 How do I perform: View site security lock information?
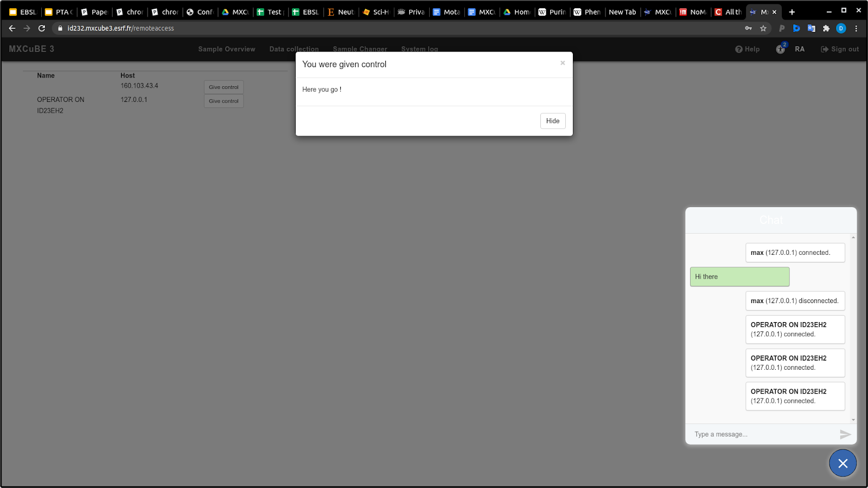click(x=60, y=28)
